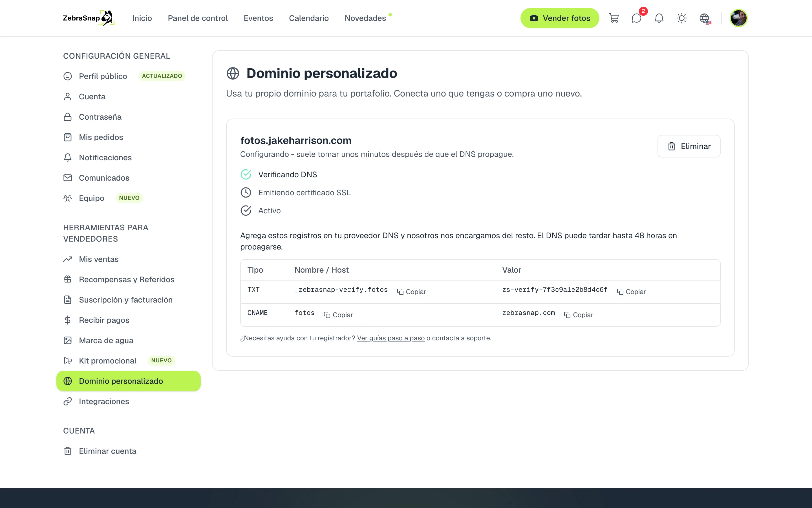Click the Emitiendo certificado SSL step
The height and width of the screenshot is (508, 812).
coord(295,193)
